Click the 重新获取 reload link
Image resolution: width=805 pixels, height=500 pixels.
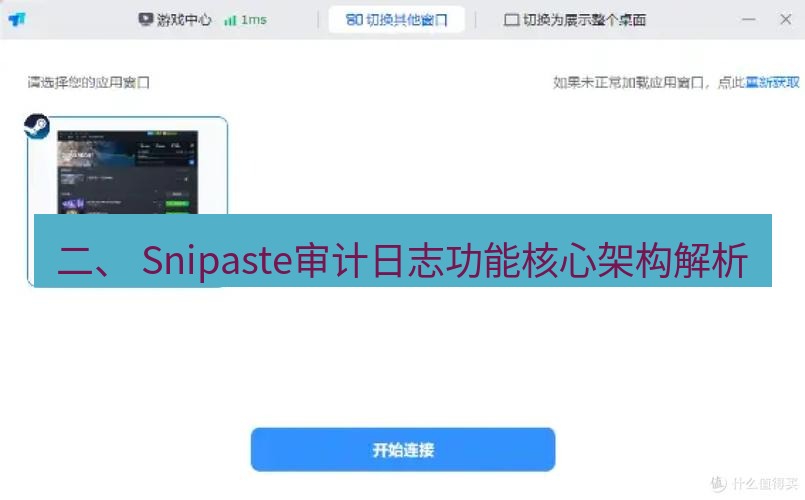click(x=772, y=82)
